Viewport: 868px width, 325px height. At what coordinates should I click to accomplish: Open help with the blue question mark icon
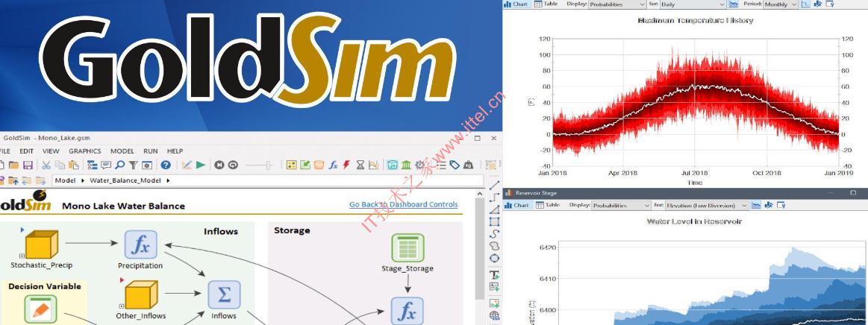click(x=166, y=165)
